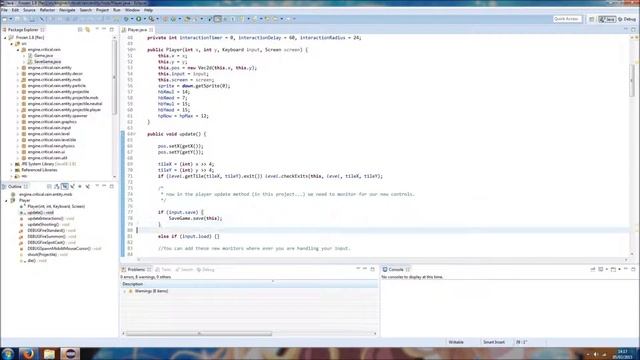Open the Source menu
This screenshot has height=360, width=640.
[x=29, y=10]
